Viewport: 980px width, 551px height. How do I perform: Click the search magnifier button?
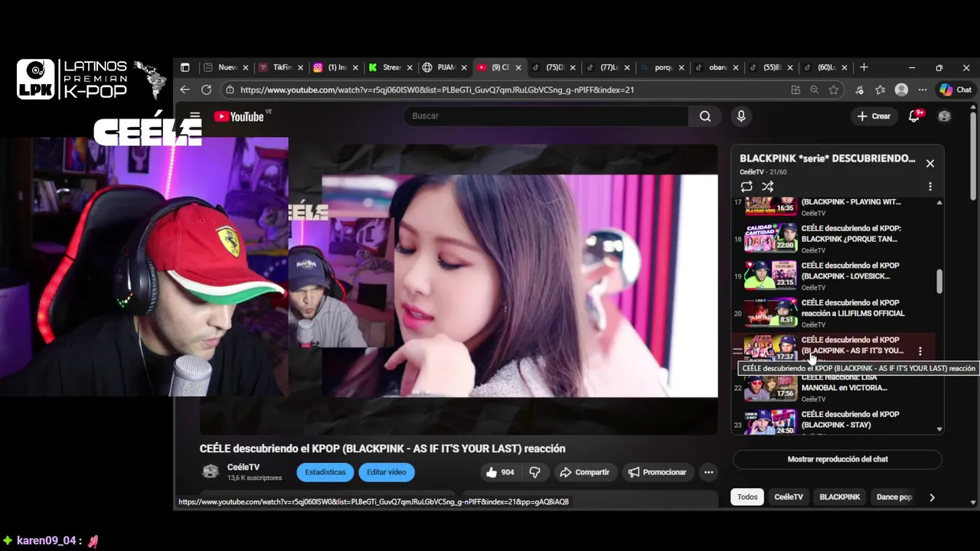[x=705, y=116]
